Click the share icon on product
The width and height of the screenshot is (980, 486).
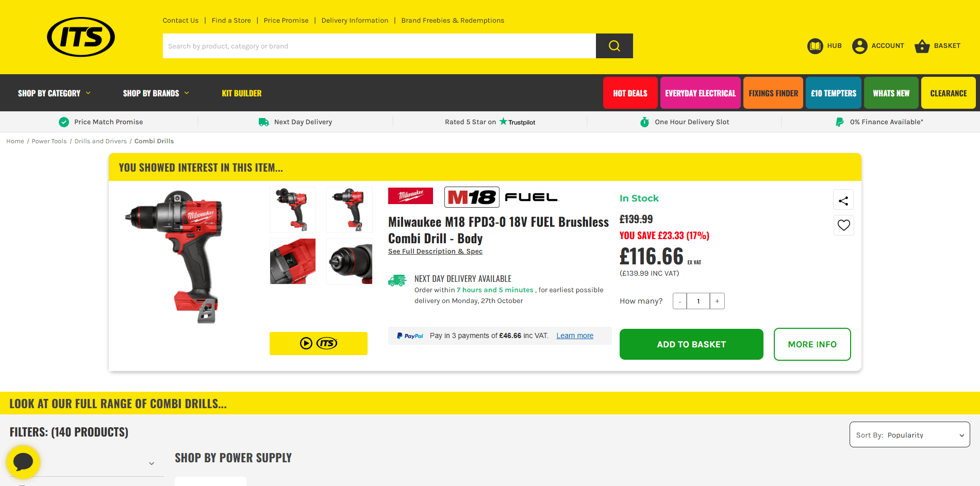click(x=843, y=200)
